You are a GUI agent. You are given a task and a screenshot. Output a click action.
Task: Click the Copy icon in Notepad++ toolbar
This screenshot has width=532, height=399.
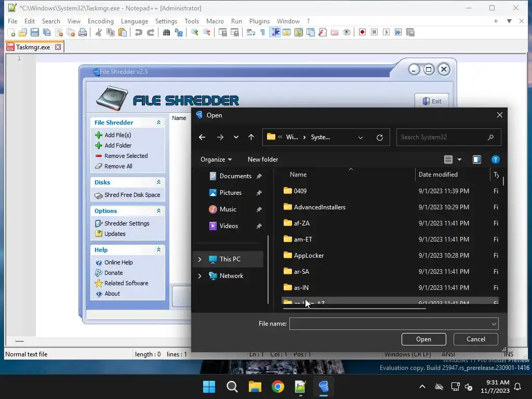[111, 32]
